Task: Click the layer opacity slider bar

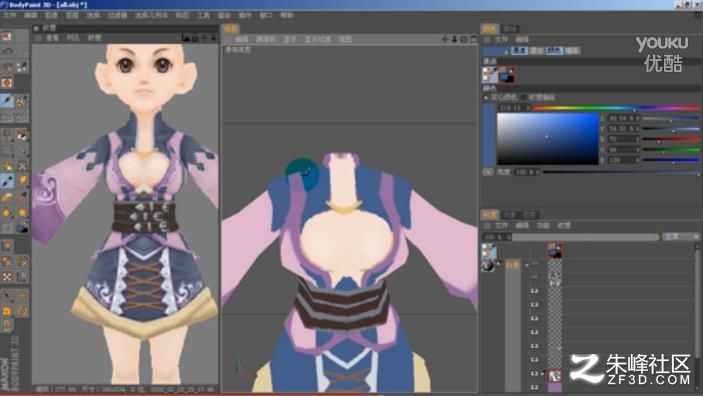Action: pyautogui.click(x=586, y=236)
